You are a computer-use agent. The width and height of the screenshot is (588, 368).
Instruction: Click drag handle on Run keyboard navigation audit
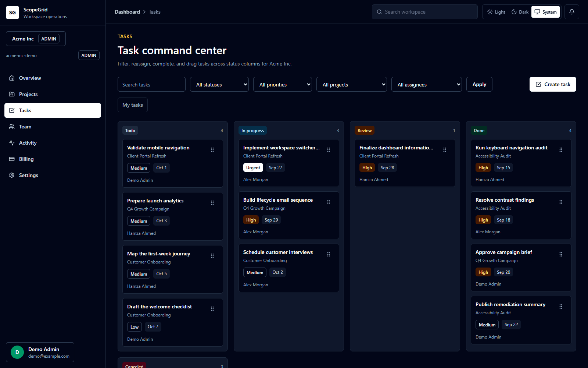[x=561, y=150]
